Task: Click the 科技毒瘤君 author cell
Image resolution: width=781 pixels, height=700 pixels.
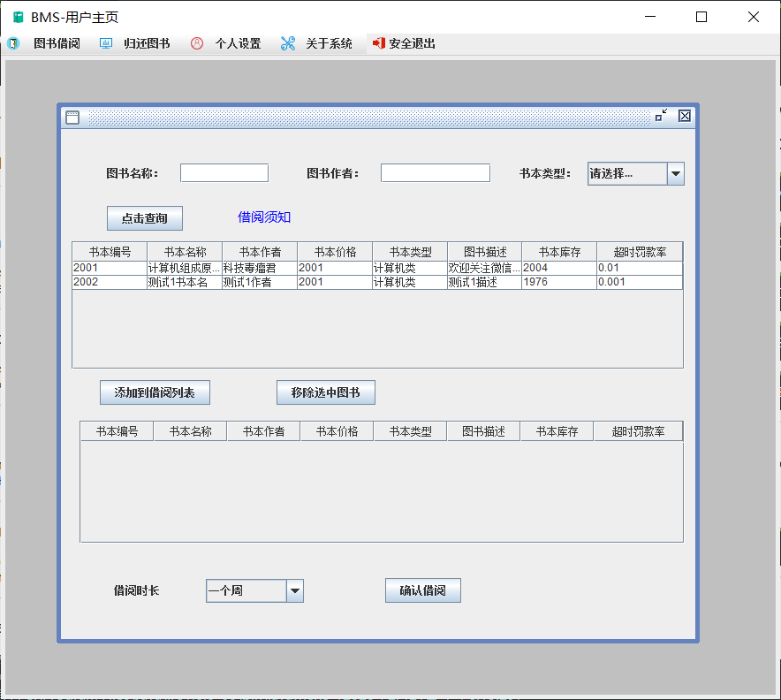Action: 260,268
